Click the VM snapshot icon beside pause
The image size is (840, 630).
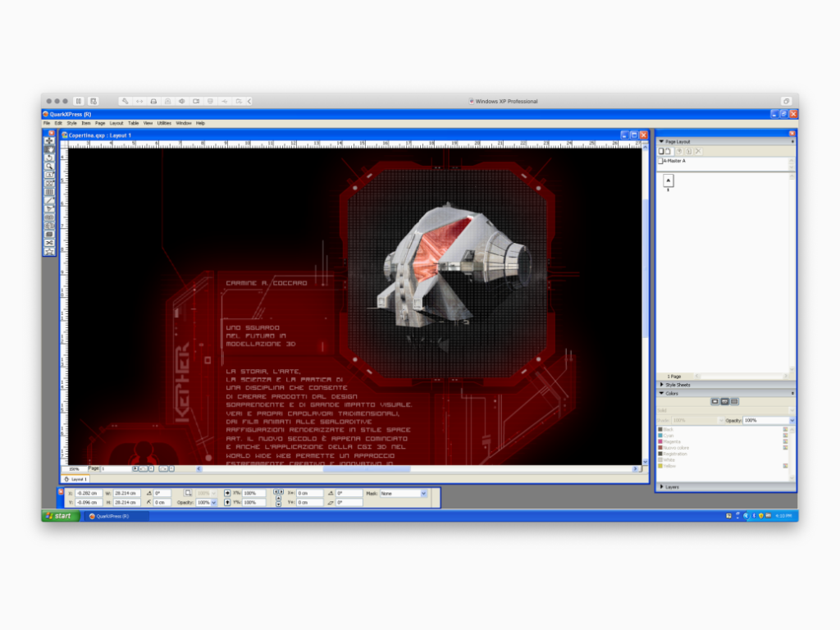click(94, 101)
